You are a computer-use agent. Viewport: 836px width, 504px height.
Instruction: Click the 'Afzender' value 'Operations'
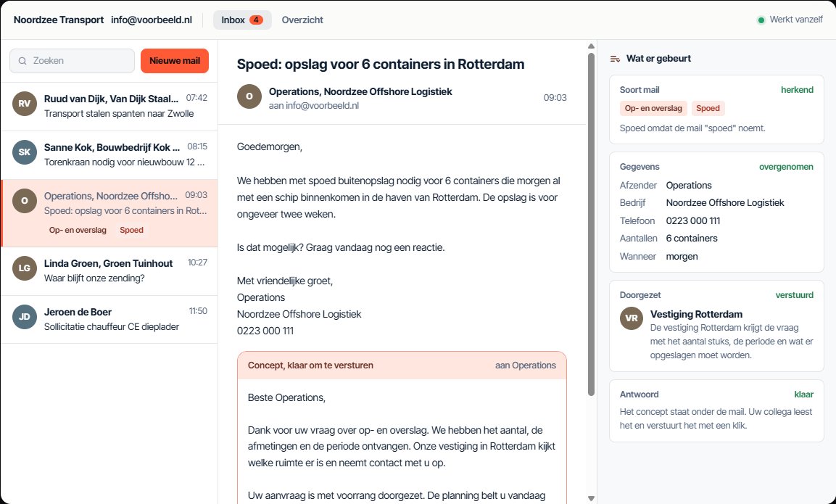(689, 186)
